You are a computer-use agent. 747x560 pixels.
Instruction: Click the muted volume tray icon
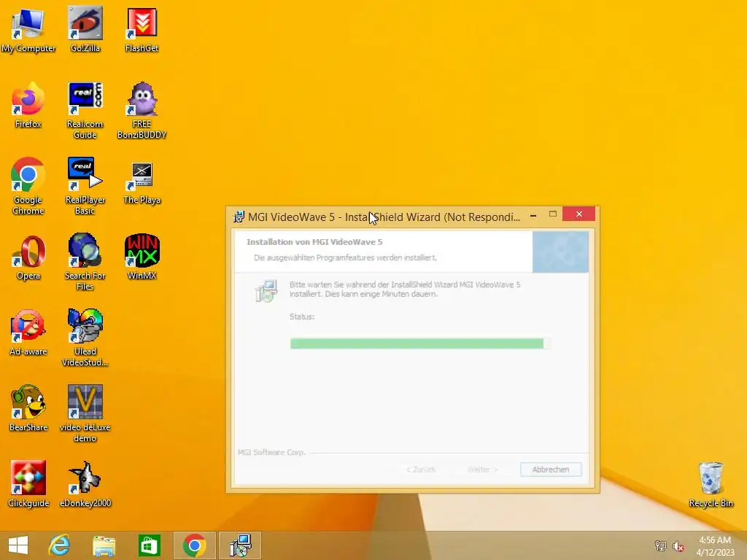click(x=678, y=545)
